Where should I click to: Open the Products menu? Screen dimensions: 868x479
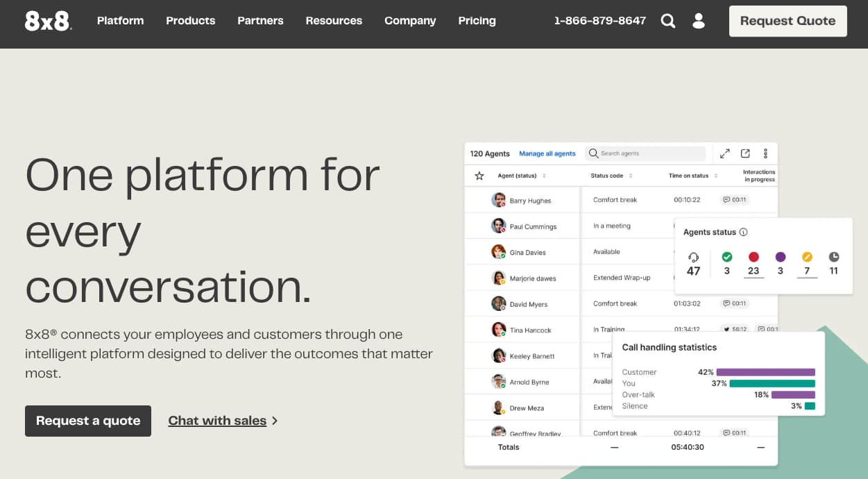190,21
